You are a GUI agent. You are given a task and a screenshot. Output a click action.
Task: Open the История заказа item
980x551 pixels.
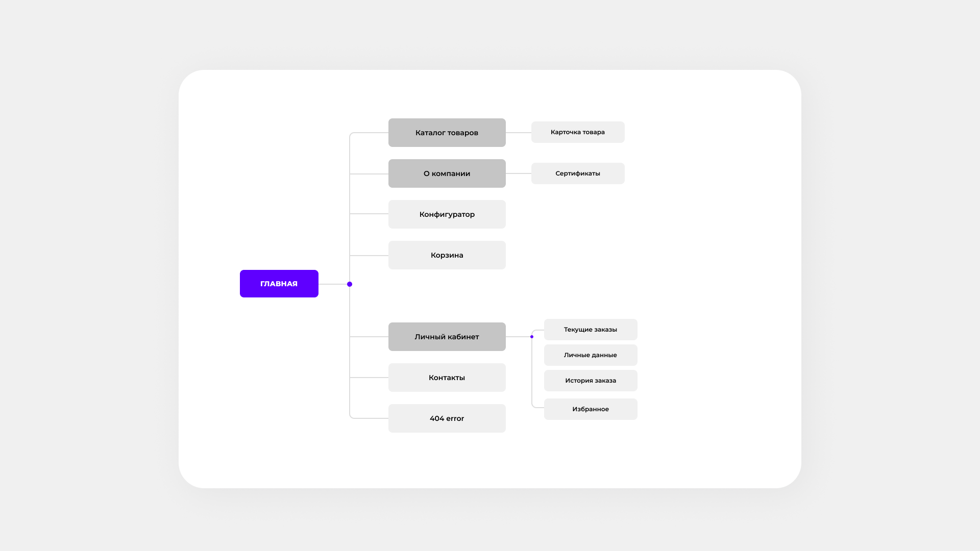[x=590, y=381]
